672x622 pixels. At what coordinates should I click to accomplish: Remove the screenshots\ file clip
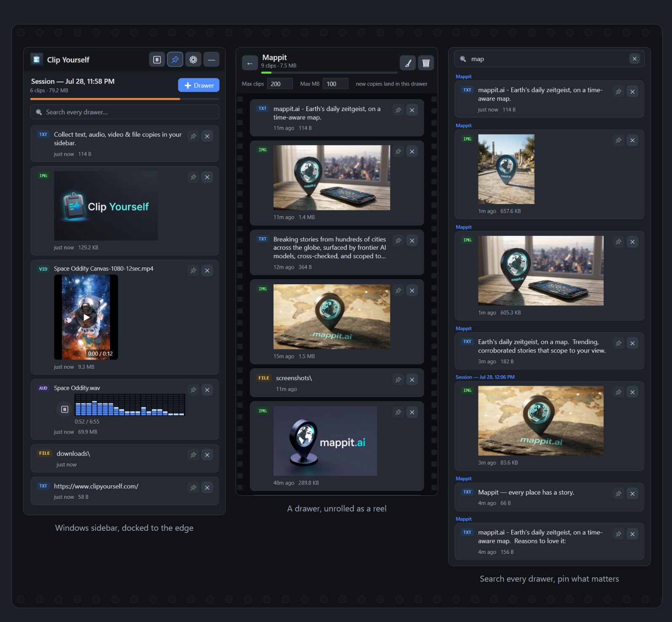[412, 380]
